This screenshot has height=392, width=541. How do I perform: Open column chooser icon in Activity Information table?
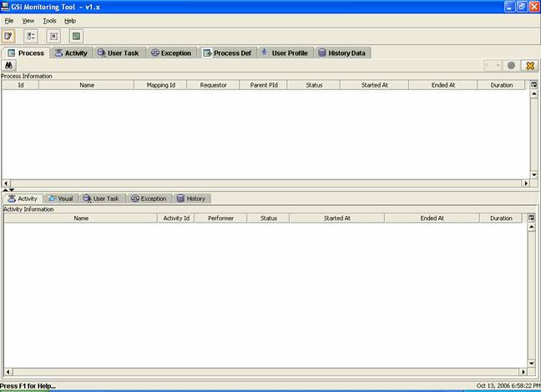532,218
